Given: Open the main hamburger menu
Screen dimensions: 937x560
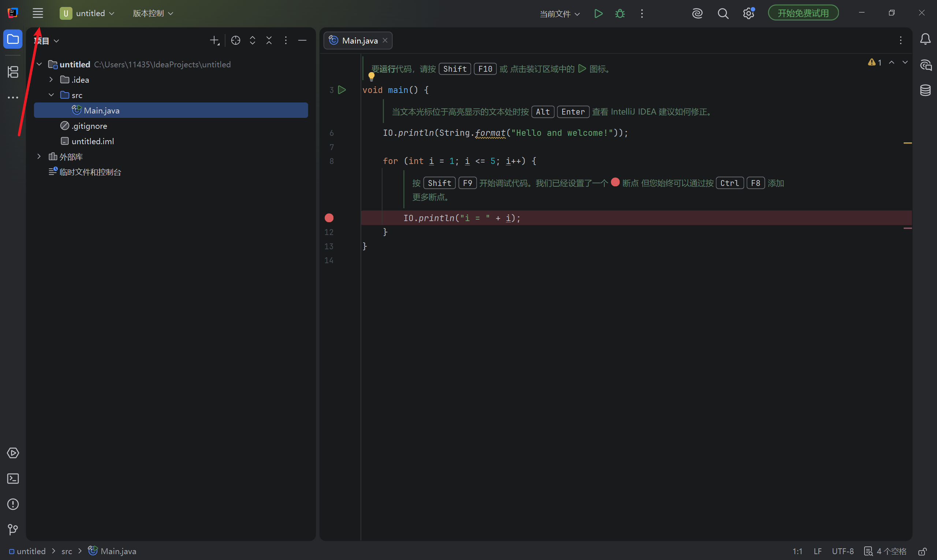Looking at the screenshot, I should click(38, 13).
